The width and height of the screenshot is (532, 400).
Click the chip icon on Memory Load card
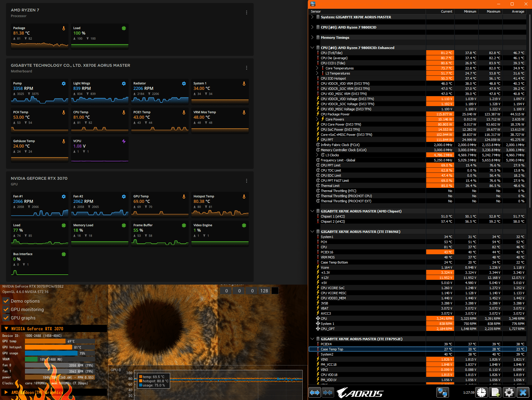pyautogui.click(x=124, y=225)
